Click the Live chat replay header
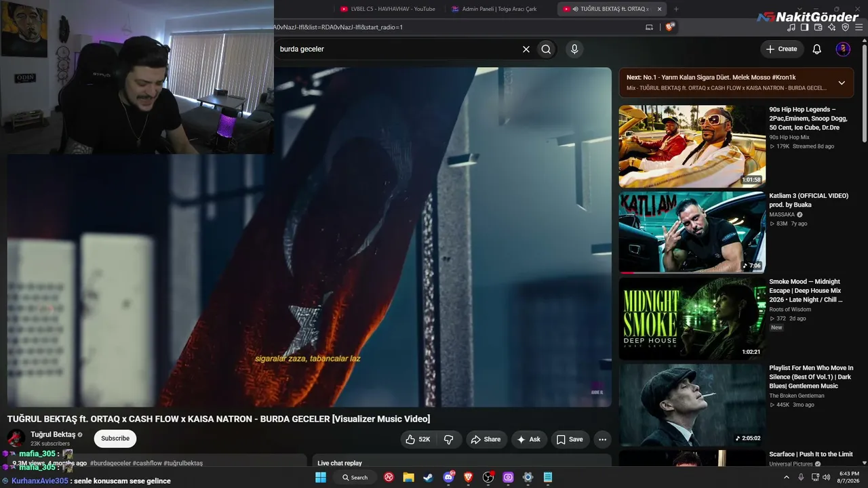This screenshot has width=868, height=488. 340,463
